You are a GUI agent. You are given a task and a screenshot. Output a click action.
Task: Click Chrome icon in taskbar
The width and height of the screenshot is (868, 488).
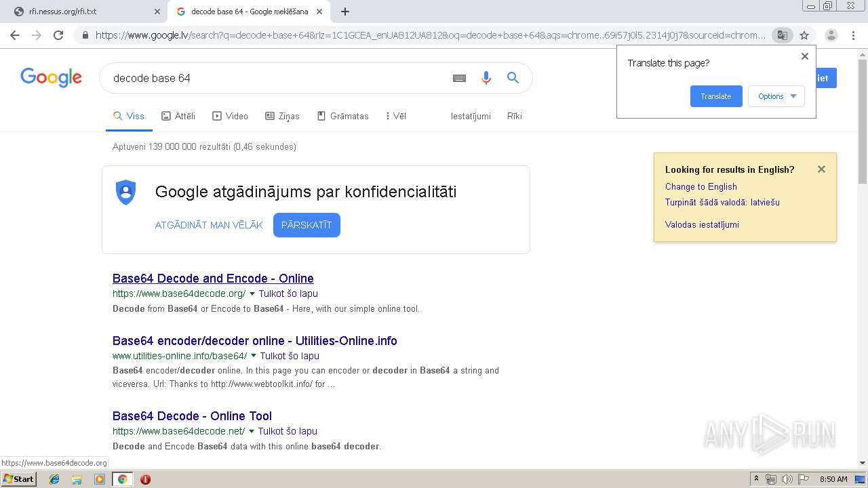tap(122, 479)
